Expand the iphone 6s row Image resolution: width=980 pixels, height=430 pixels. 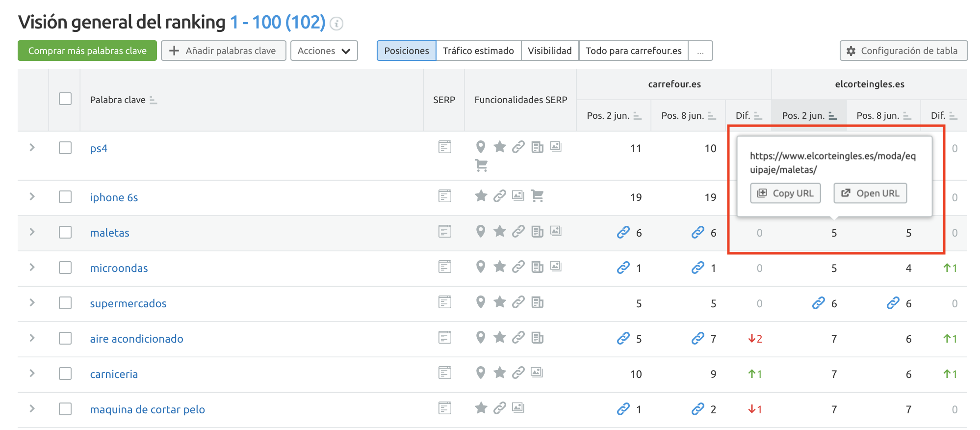32,196
